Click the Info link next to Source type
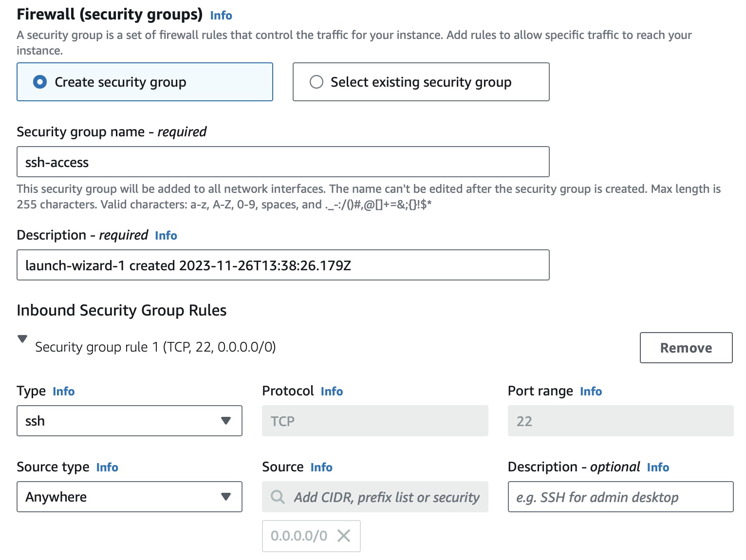The height and width of the screenshot is (560, 746). pos(107,467)
